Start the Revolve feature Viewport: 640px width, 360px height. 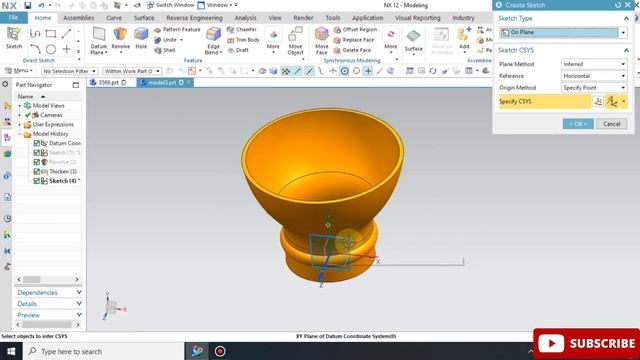coord(120,39)
